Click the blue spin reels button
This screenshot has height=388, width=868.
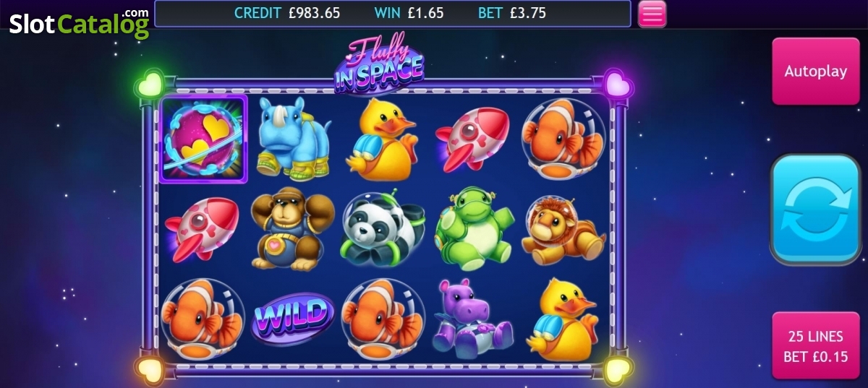tap(816, 209)
